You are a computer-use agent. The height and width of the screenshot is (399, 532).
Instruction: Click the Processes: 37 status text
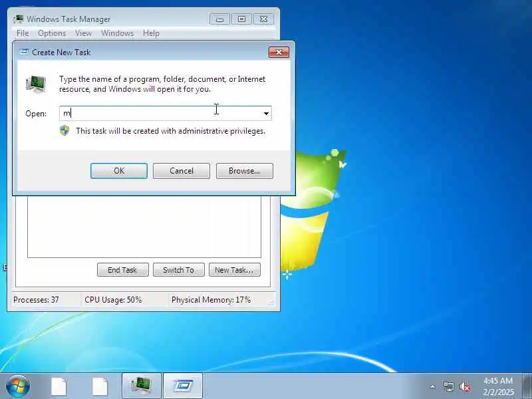point(36,300)
